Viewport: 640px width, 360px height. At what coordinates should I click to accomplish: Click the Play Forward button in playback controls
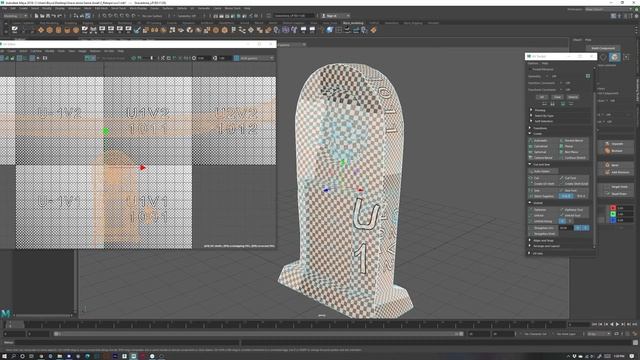[x=617, y=324]
